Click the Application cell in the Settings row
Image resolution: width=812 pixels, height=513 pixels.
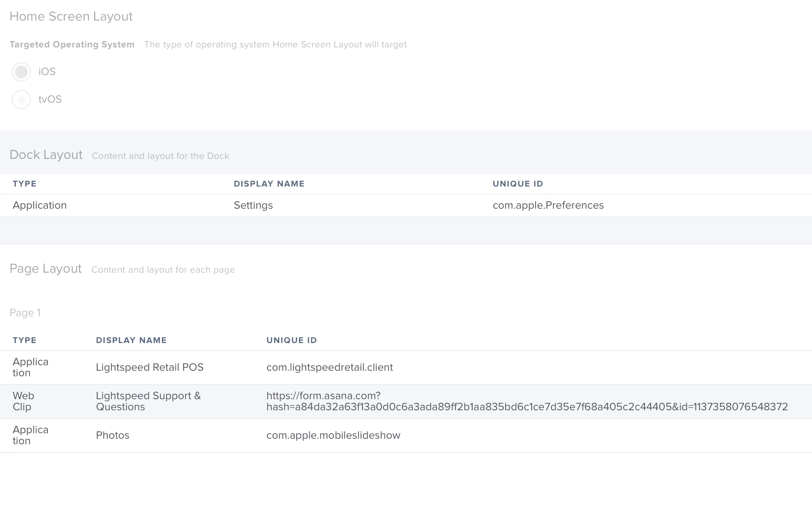pos(39,206)
